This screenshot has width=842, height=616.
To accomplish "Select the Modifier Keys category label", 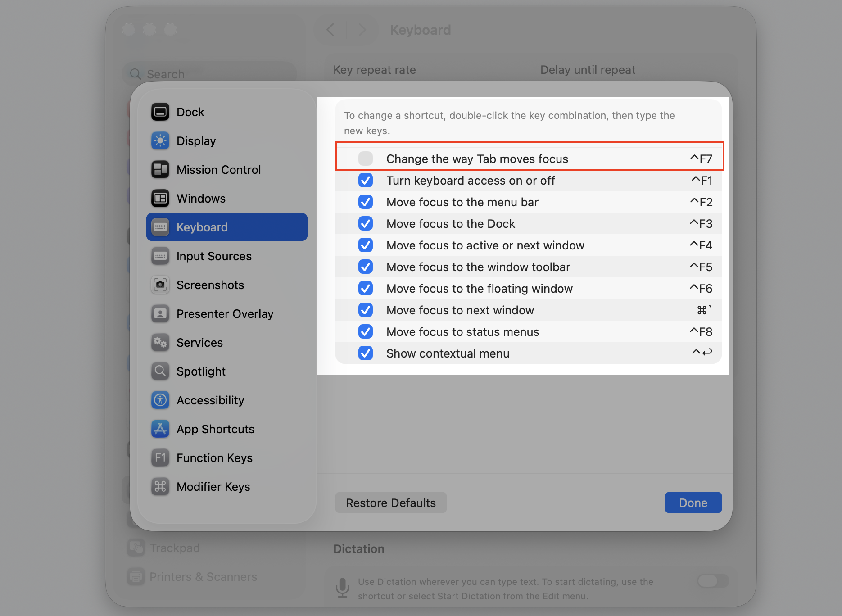I will point(213,487).
